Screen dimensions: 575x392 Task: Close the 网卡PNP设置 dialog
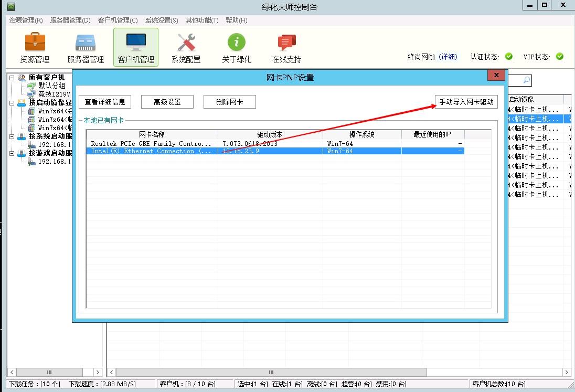click(x=496, y=76)
